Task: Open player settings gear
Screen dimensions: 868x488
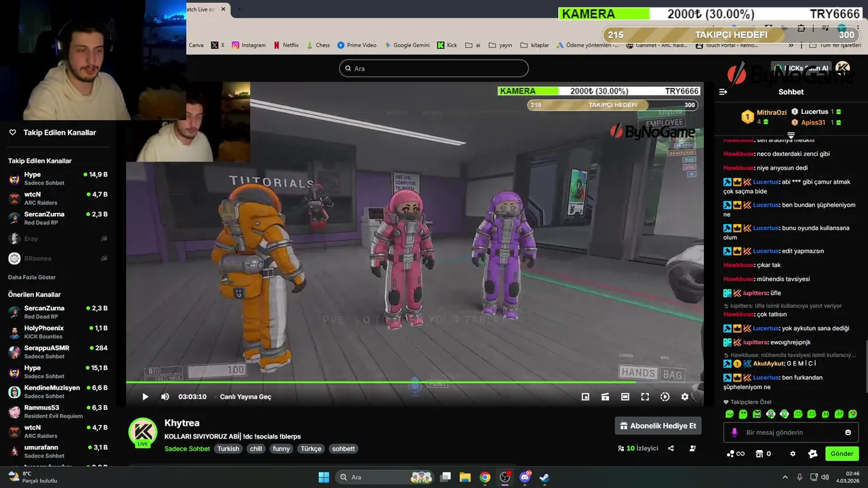Action: [x=685, y=396]
